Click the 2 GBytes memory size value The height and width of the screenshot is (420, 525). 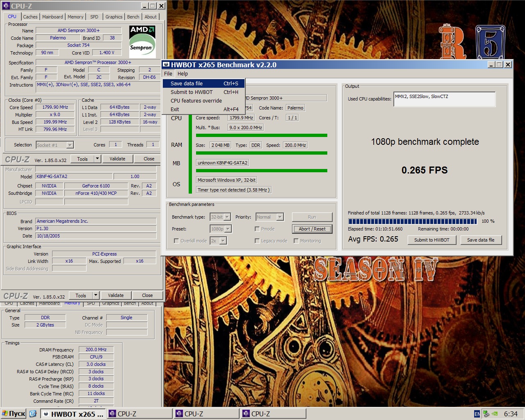tap(45, 325)
